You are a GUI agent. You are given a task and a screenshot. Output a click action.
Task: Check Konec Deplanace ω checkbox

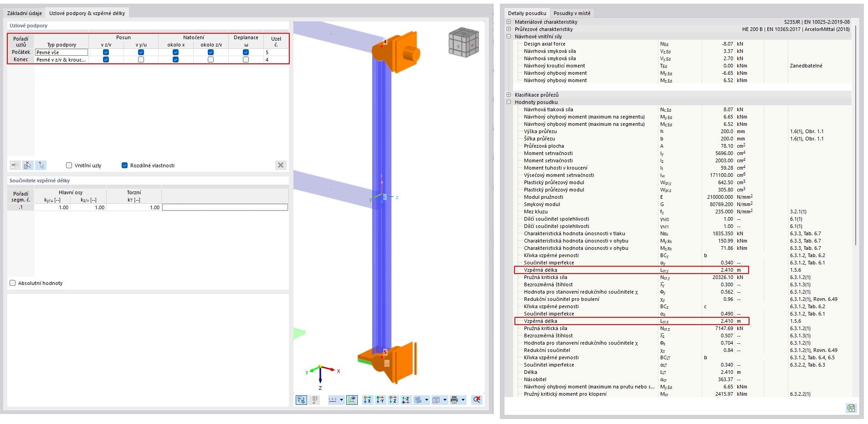(246, 60)
